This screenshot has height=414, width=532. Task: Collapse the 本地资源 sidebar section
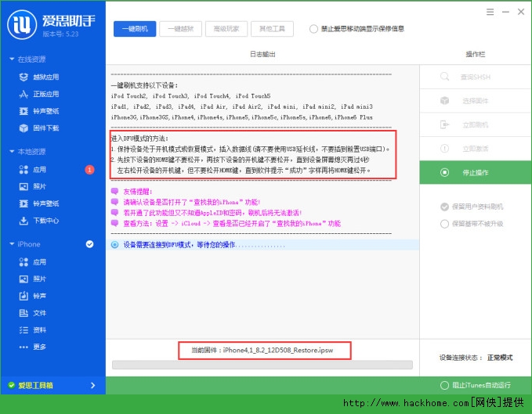click(x=11, y=151)
